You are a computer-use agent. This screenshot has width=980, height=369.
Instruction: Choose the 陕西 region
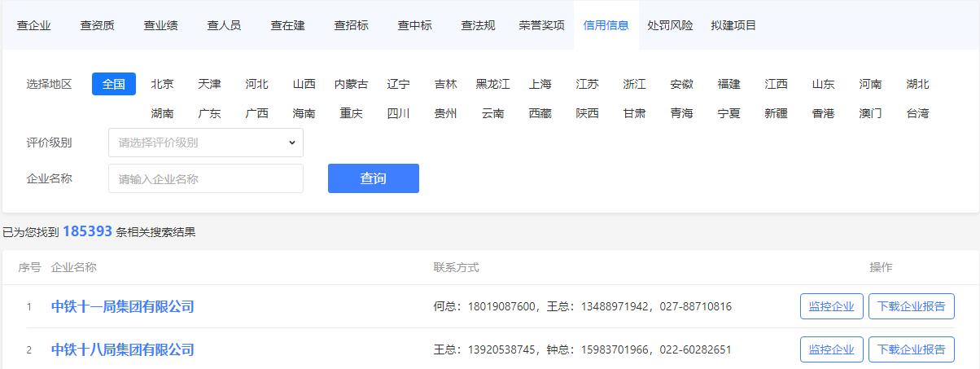pyautogui.click(x=587, y=113)
